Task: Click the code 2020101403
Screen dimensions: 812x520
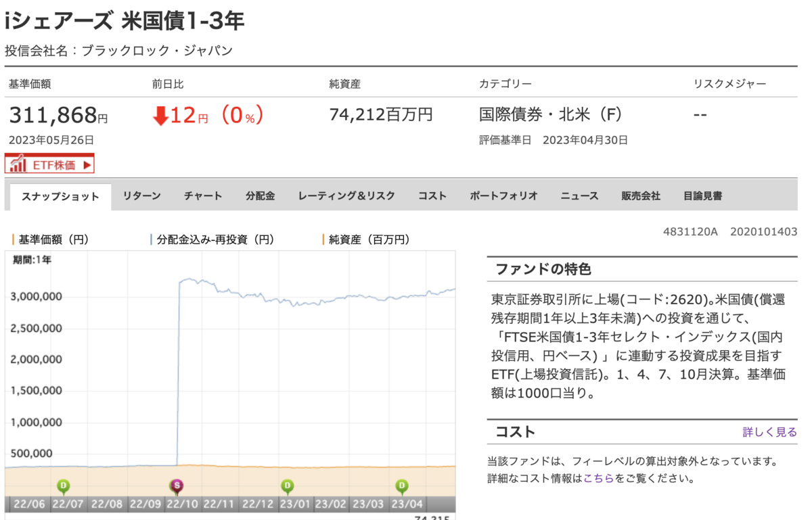Action: pyautogui.click(x=764, y=232)
